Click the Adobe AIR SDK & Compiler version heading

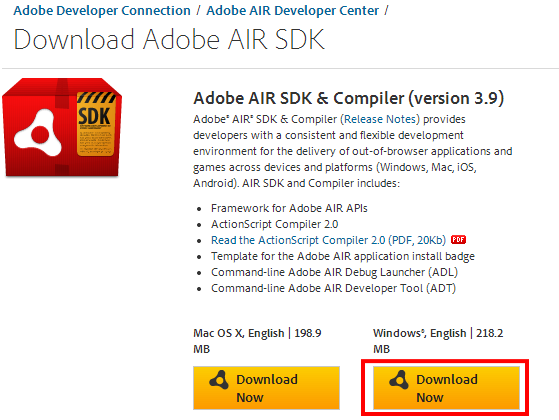click(349, 98)
